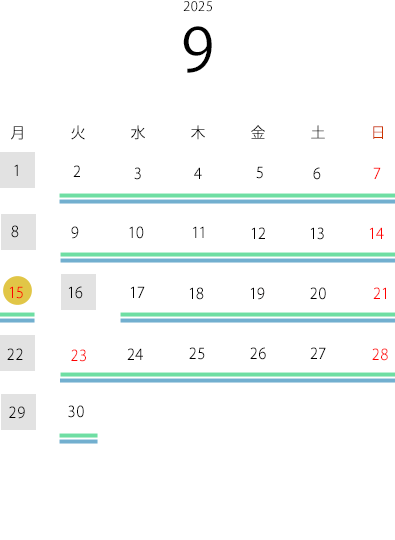Click the large month number 9
The height and width of the screenshot is (540, 395).
(x=198, y=49)
